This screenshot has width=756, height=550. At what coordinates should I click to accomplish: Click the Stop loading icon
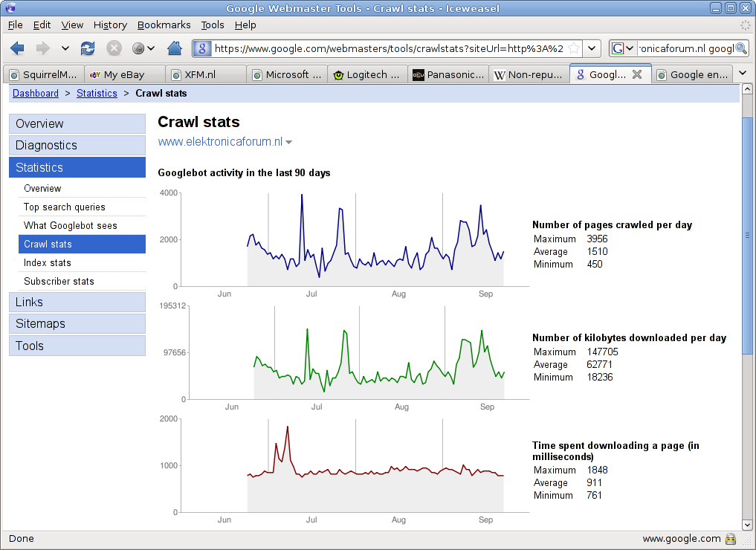pos(114,48)
